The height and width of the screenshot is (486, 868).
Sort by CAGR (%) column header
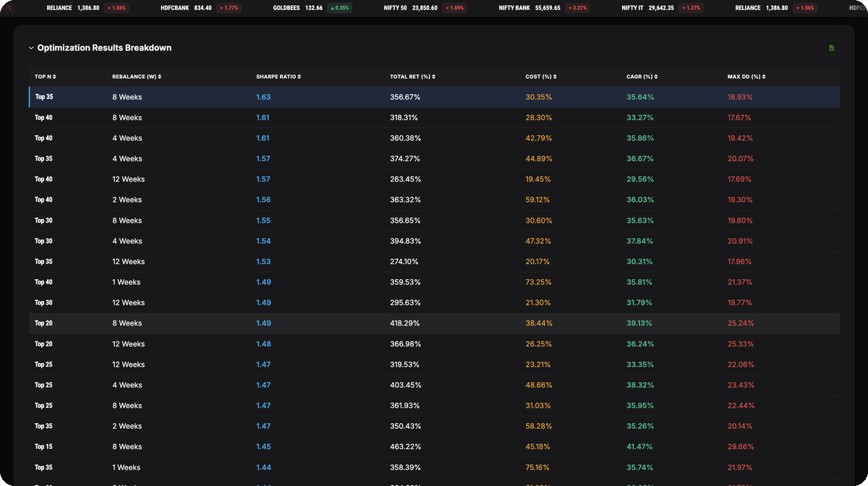(642, 77)
